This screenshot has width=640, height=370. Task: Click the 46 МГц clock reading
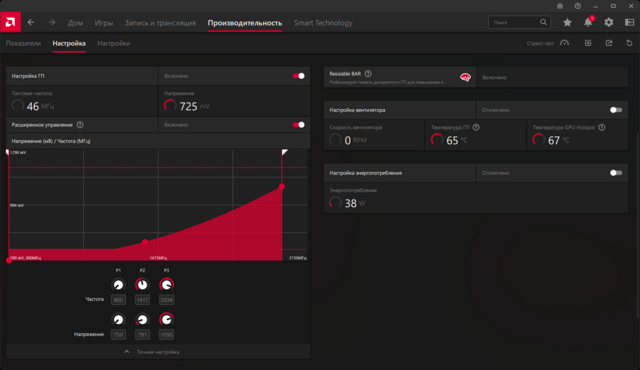pyautogui.click(x=33, y=106)
